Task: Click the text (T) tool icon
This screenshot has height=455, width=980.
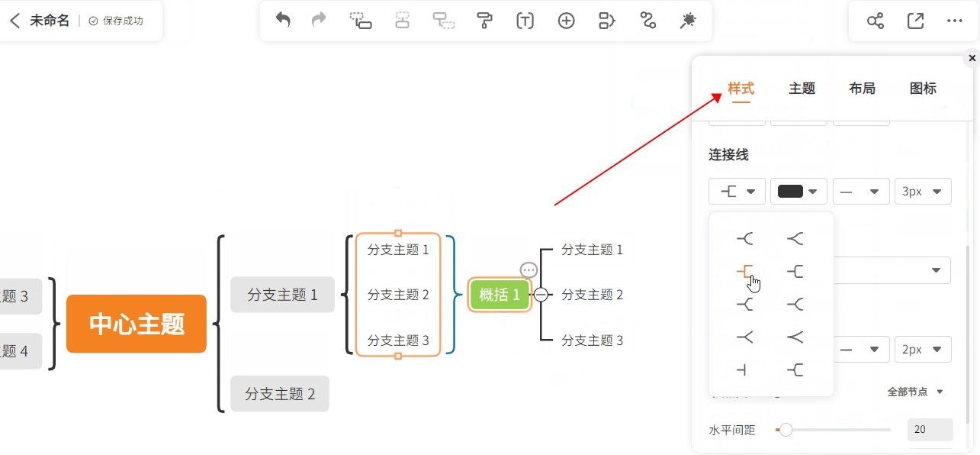Action: 525,21
